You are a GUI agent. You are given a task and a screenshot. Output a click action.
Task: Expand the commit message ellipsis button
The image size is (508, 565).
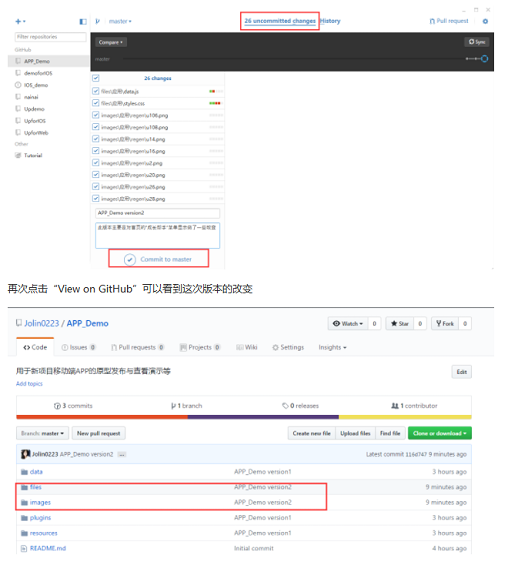tap(122, 454)
